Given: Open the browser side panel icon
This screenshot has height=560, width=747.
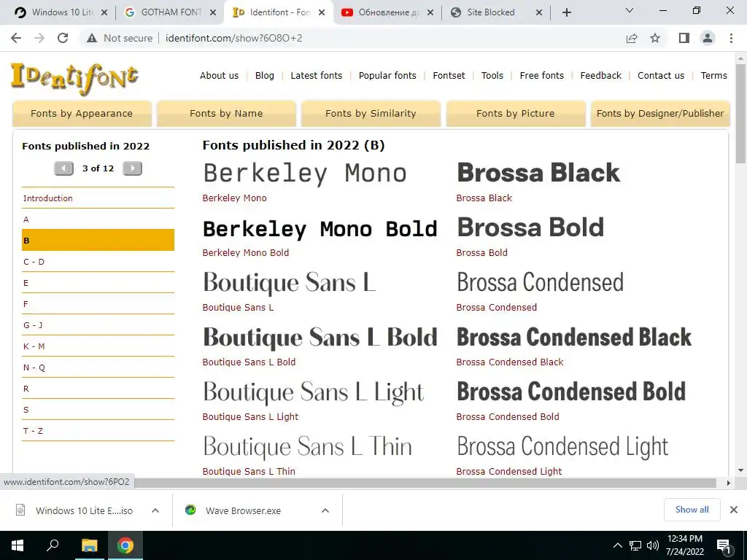Looking at the screenshot, I should (x=684, y=38).
